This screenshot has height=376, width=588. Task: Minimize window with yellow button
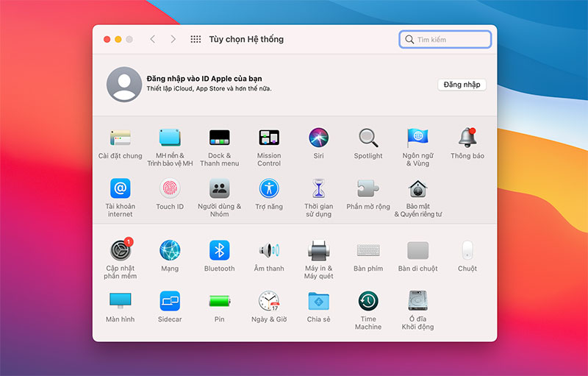click(118, 39)
